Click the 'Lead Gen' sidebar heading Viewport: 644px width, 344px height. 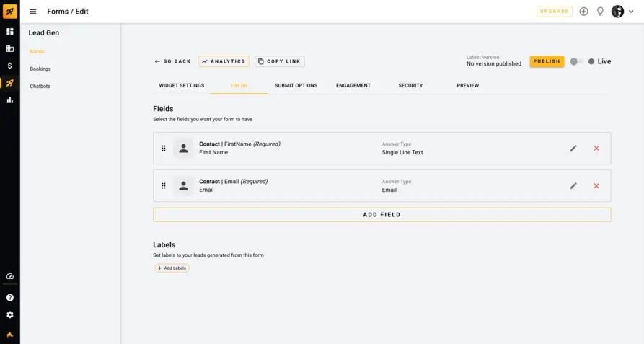(x=44, y=33)
